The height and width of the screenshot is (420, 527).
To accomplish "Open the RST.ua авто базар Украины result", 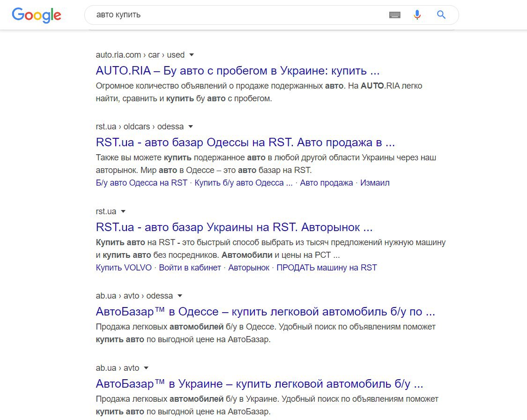I will [x=234, y=227].
